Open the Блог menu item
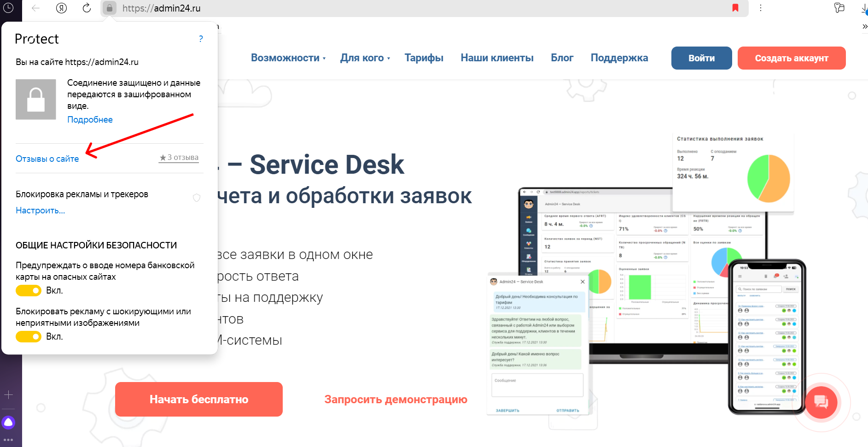Image resolution: width=868 pixels, height=447 pixels. 562,58
